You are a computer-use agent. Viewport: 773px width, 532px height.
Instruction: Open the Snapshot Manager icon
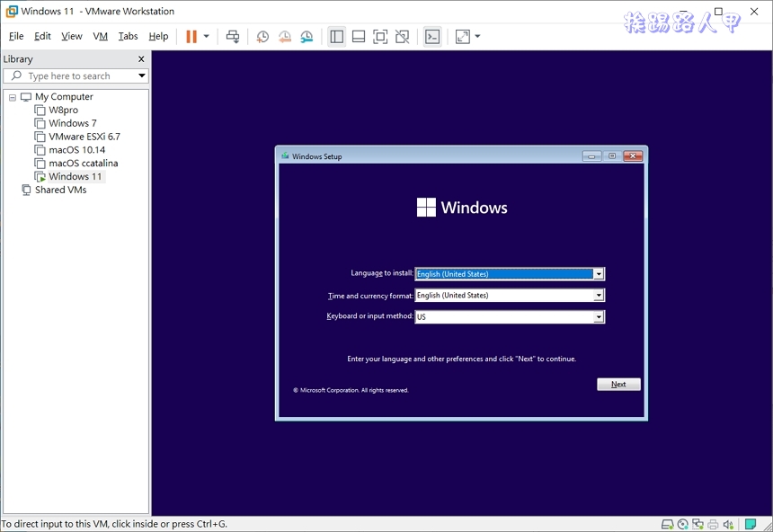(x=306, y=37)
